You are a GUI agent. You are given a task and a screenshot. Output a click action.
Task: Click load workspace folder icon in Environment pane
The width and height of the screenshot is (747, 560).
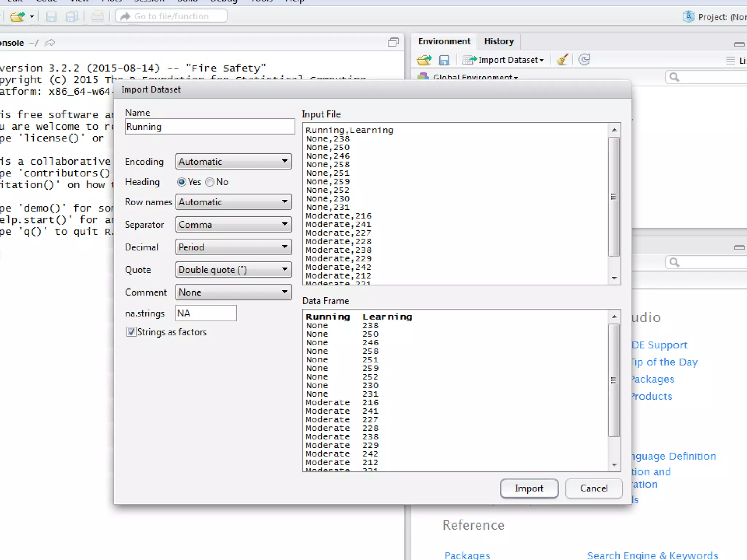424,60
